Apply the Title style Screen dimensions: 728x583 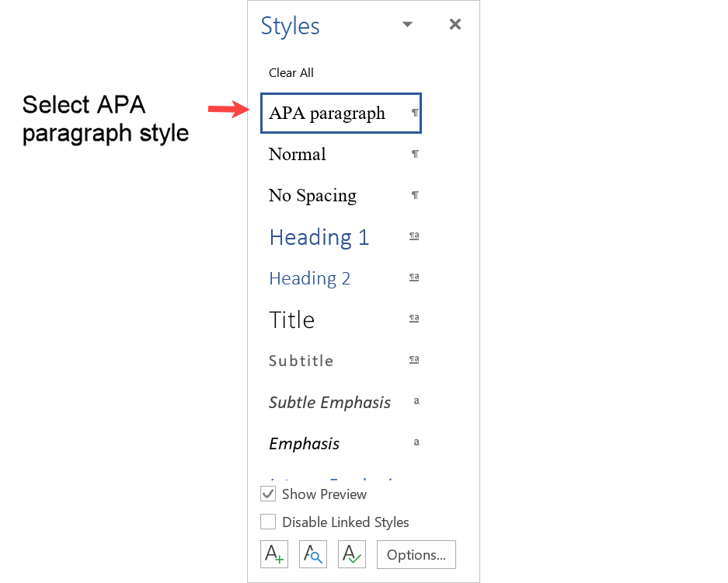[341, 319]
